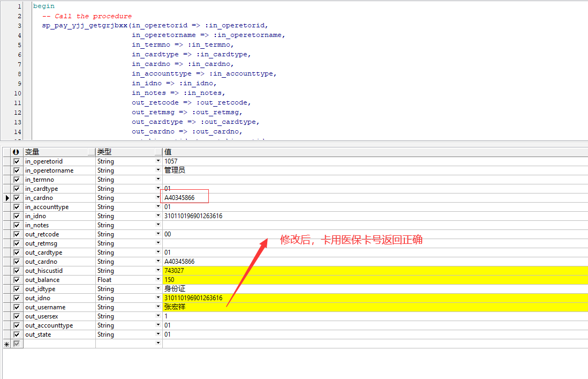The width and height of the screenshot is (588, 379).
Task: Toggle the in_idno checkbox
Action: (x=17, y=216)
